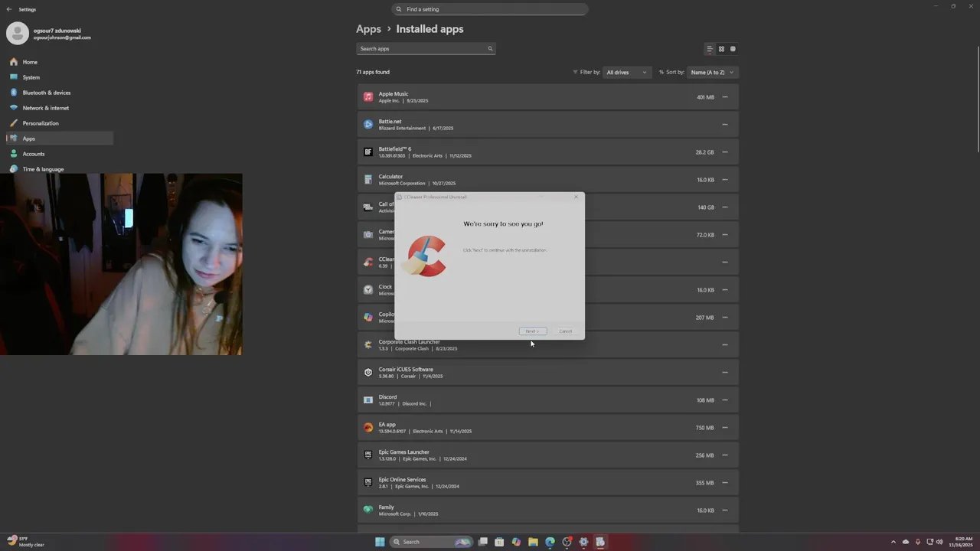Open more options for Calculator
This screenshot has height=551, width=980.
pyautogui.click(x=725, y=180)
